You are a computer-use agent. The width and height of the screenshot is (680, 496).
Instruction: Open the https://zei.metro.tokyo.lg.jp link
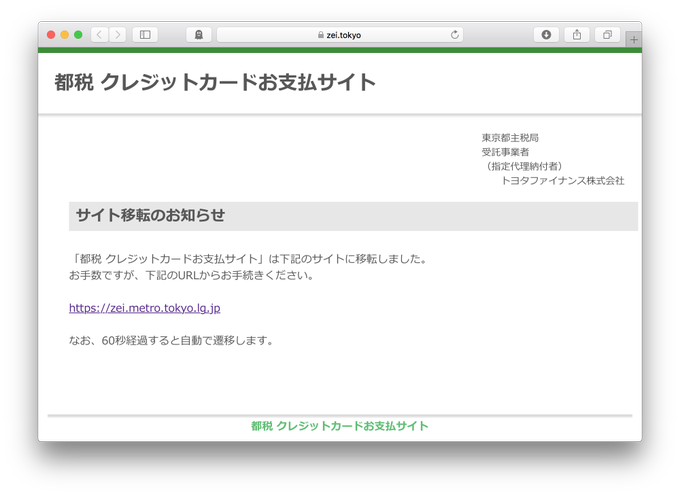[144, 308]
